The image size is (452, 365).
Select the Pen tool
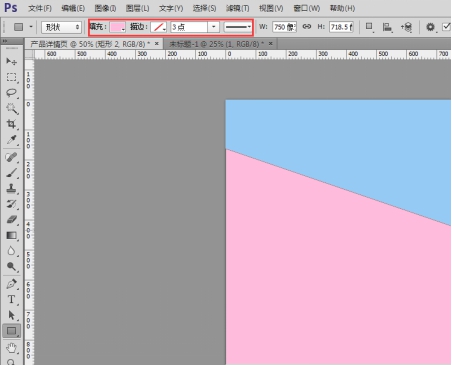[x=12, y=284]
